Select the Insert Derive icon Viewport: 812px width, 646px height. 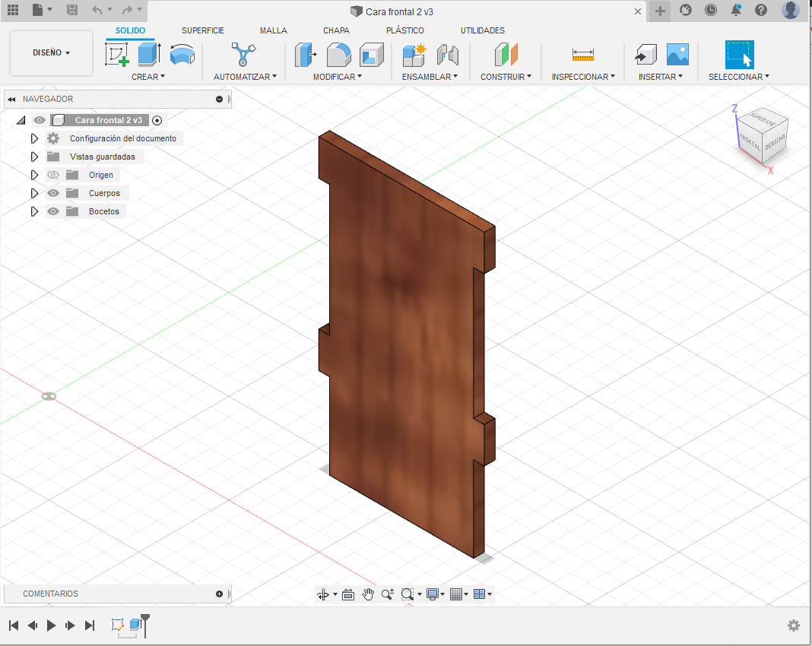click(x=645, y=55)
